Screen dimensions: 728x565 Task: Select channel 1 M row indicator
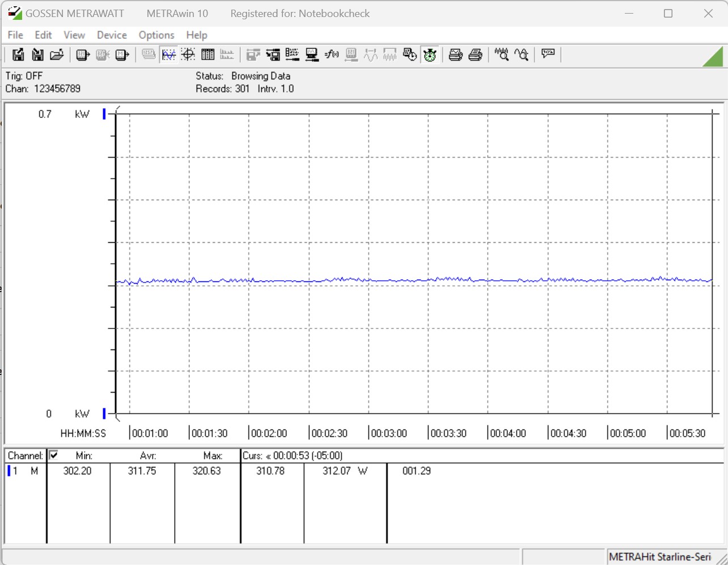[x=23, y=471]
